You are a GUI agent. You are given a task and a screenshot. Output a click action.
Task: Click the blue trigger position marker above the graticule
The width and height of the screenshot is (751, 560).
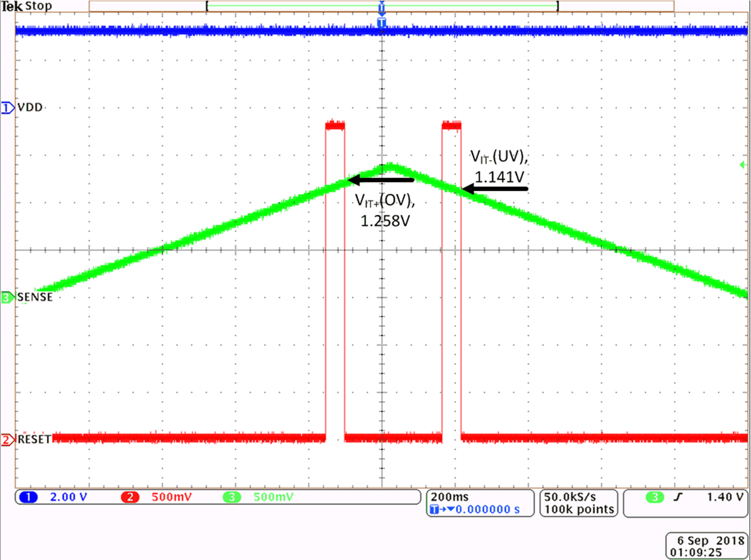(382, 8)
